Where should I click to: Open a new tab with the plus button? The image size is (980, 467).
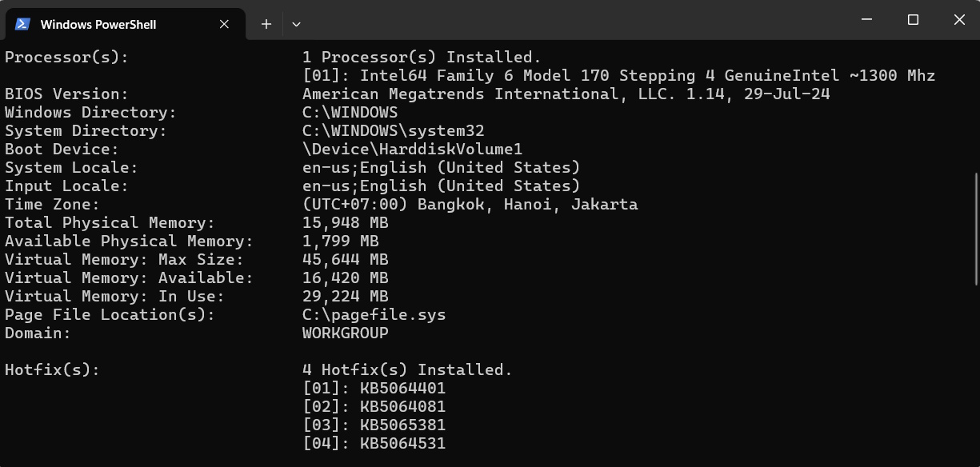(266, 24)
